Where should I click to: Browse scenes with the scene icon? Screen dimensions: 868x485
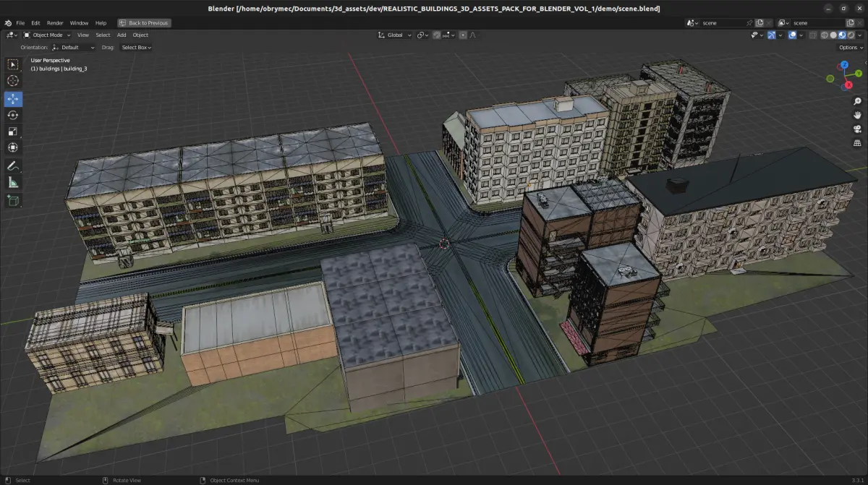pos(692,23)
